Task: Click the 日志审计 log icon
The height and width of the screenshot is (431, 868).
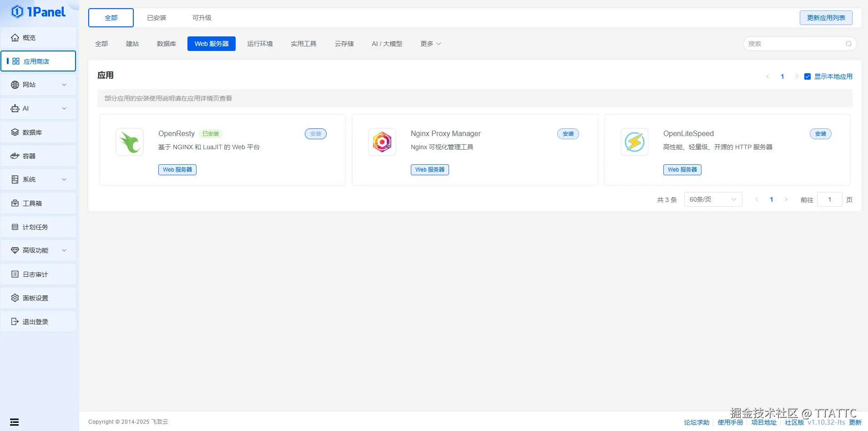Action: [x=15, y=274]
